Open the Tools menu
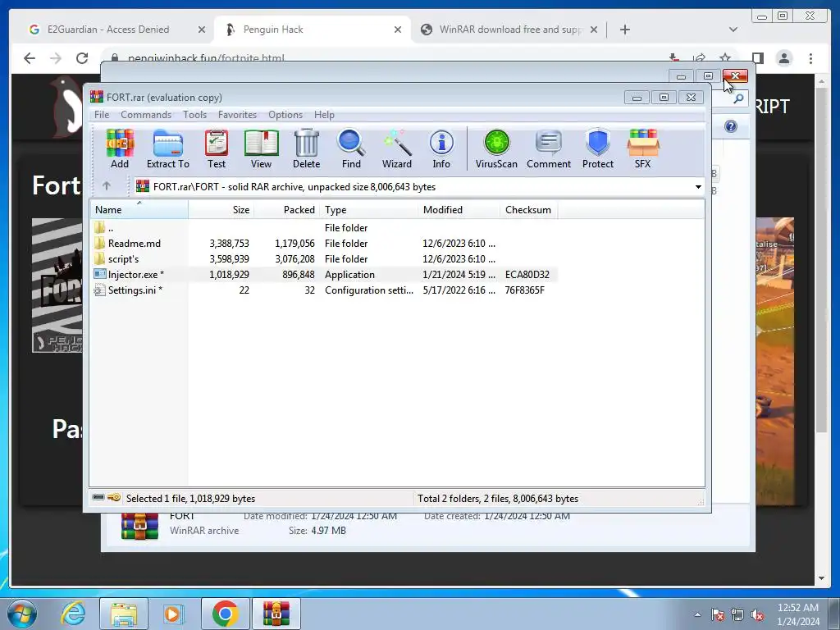 [x=194, y=115]
